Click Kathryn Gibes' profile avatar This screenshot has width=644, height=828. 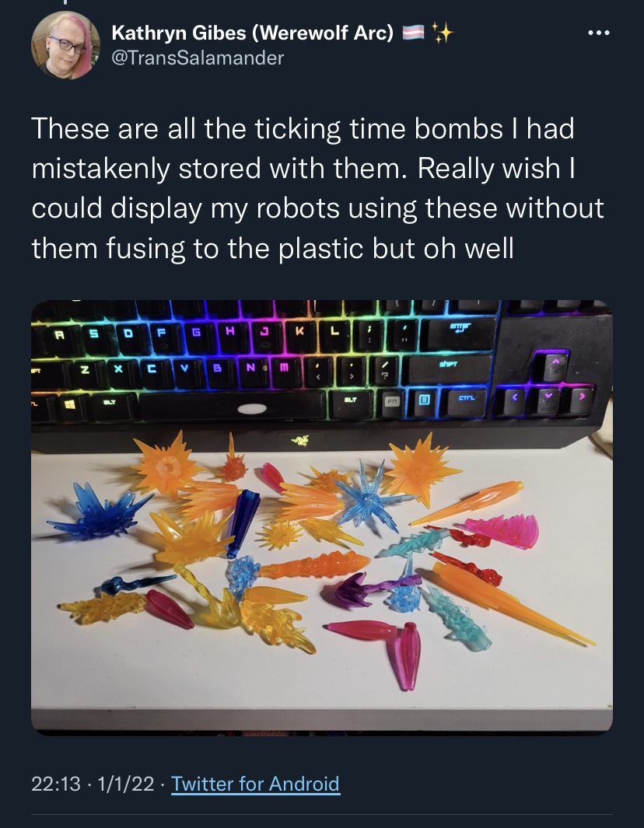click(x=65, y=45)
